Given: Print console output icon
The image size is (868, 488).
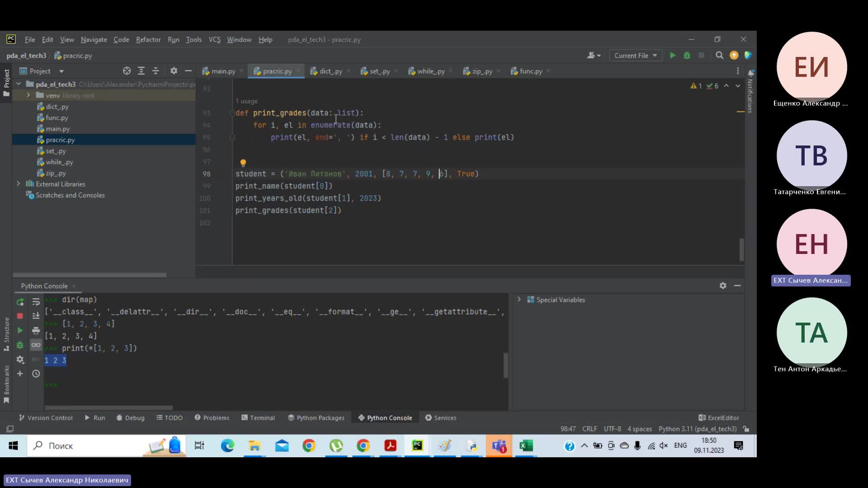Looking at the screenshot, I should [x=36, y=330].
